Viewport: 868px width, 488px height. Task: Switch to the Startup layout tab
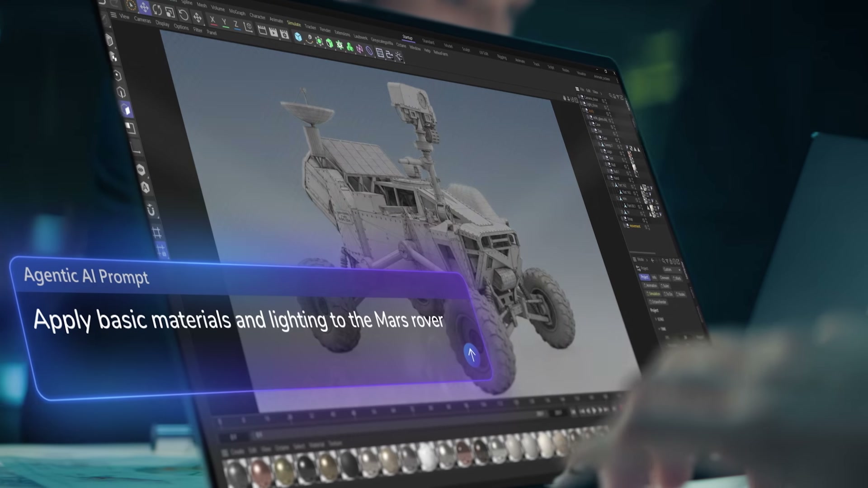coord(407,38)
